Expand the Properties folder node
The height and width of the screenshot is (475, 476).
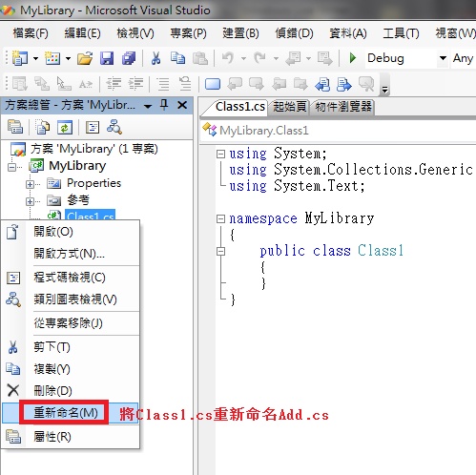(30, 184)
